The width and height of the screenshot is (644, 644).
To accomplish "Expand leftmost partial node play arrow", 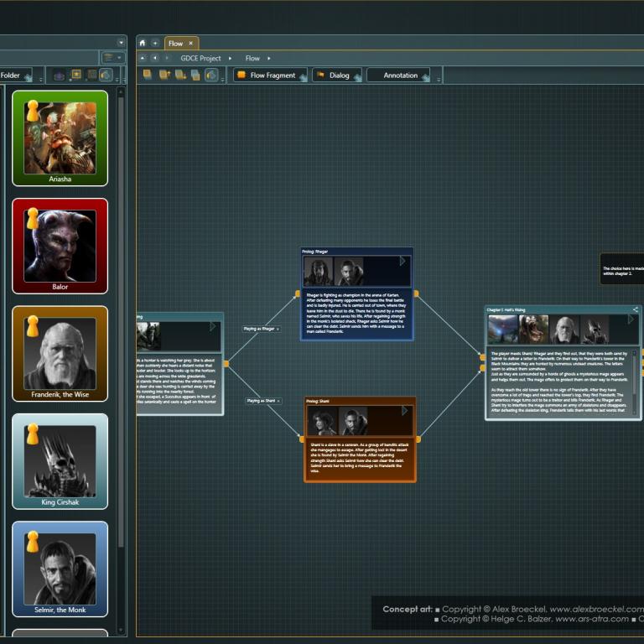I will 213,326.
